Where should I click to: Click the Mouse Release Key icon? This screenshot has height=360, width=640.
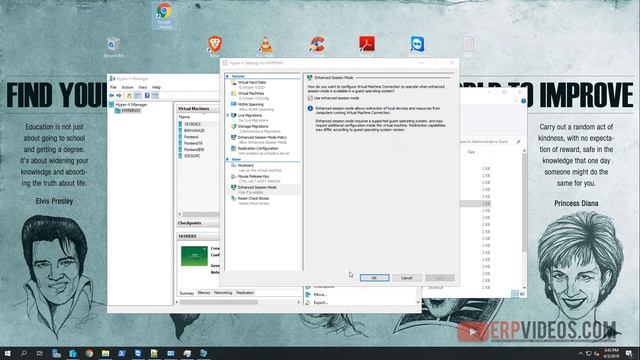pyautogui.click(x=233, y=177)
